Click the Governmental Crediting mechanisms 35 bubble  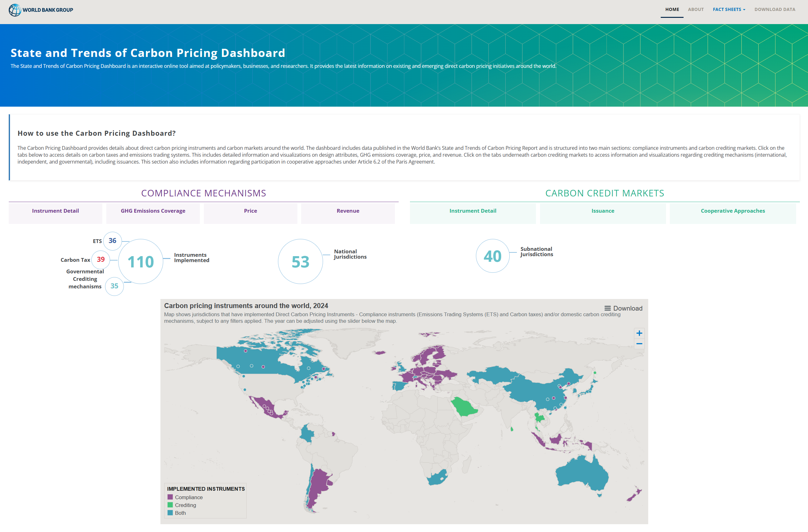coord(114,286)
